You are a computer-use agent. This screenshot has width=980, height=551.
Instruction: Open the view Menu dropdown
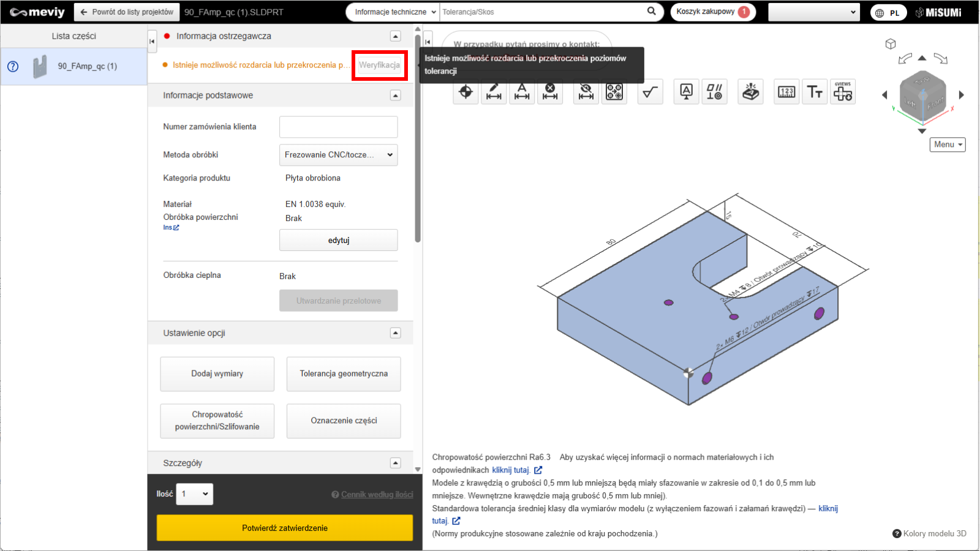948,144
